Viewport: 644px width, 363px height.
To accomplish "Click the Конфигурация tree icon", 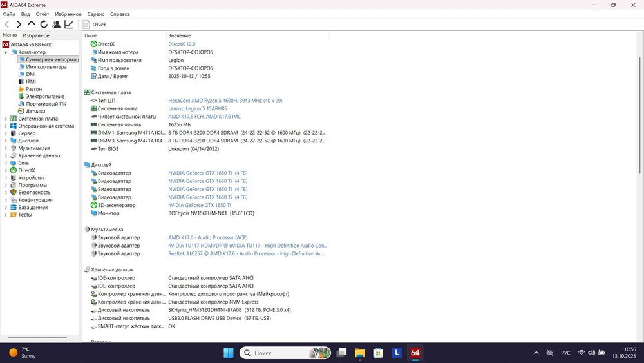I will click(13, 201).
